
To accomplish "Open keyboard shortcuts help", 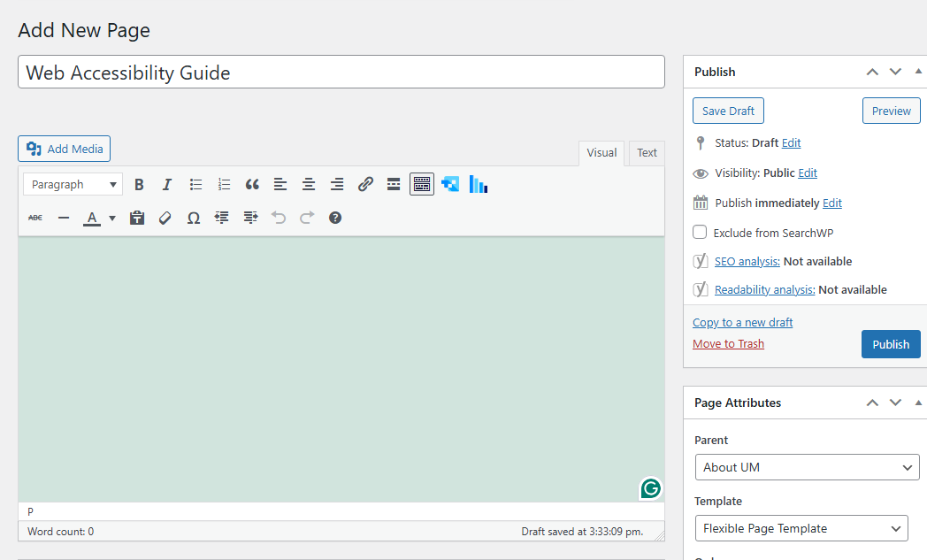I will (x=335, y=218).
